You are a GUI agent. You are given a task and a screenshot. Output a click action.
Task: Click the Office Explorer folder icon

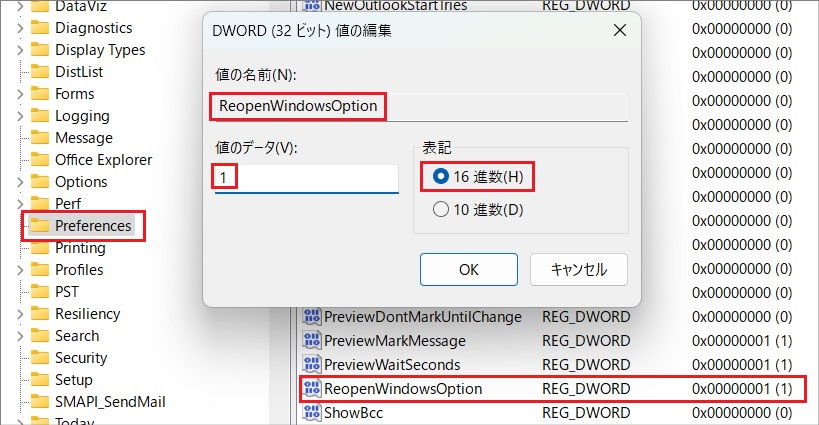pyautogui.click(x=40, y=160)
